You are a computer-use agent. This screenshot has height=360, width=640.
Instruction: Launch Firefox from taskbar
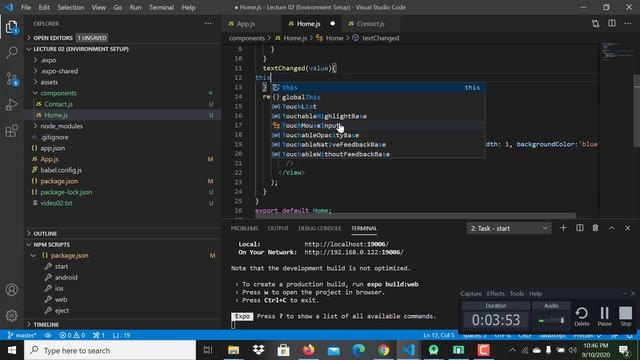[x=309, y=350]
